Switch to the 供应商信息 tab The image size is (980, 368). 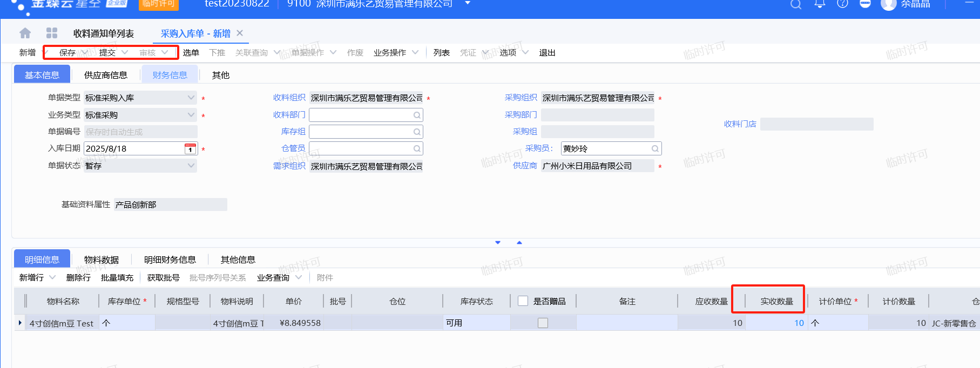pyautogui.click(x=106, y=75)
